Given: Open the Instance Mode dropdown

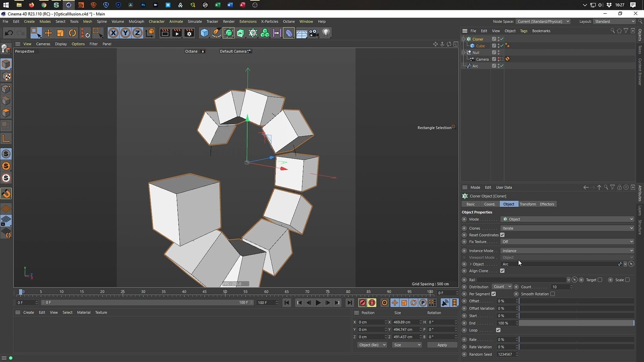Looking at the screenshot, I should [567, 251].
